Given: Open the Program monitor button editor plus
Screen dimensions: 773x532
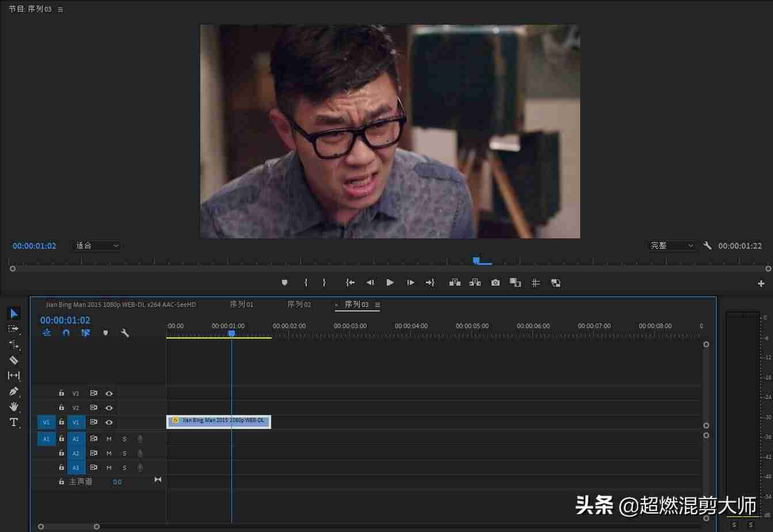Looking at the screenshot, I should (x=761, y=283).
